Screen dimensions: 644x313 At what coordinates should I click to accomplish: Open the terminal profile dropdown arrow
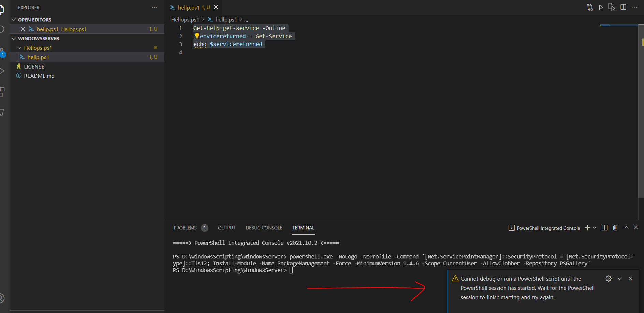(x=595, y=227)
